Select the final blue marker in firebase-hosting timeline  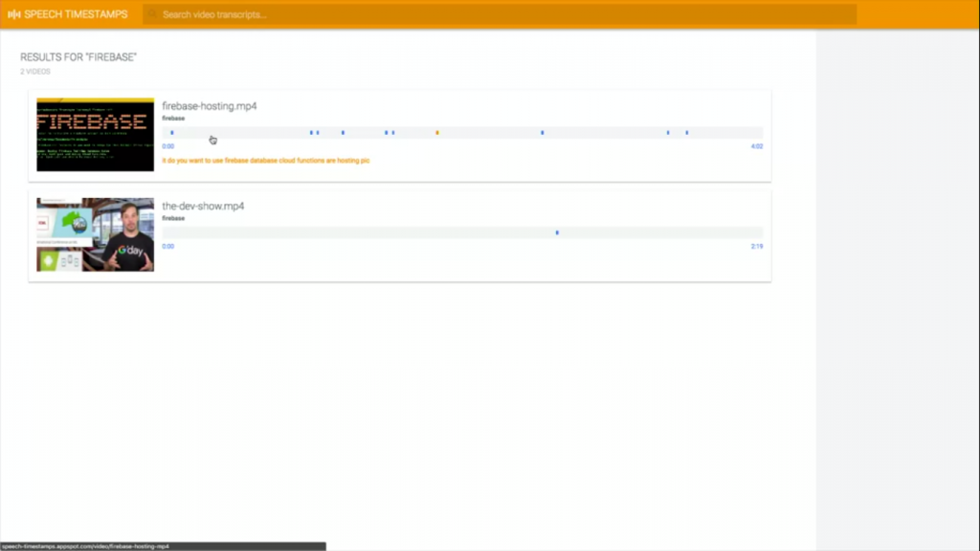pos(687,132)
